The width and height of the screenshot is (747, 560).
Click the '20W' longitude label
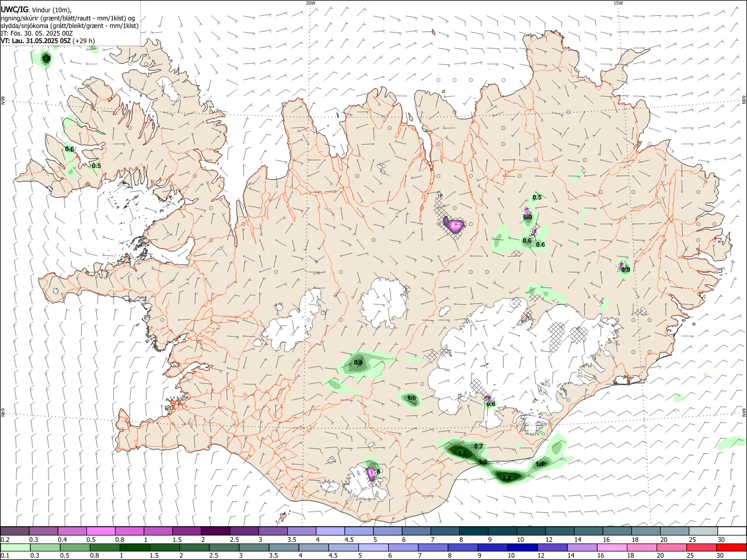pyautogui.click(x=310, y=3)
